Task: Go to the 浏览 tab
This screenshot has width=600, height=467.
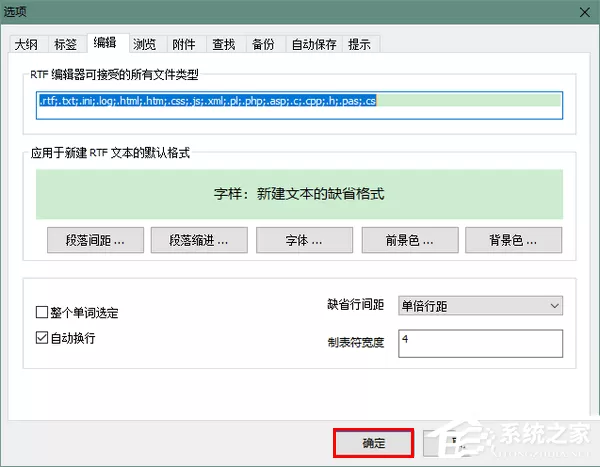Action: 147,44
